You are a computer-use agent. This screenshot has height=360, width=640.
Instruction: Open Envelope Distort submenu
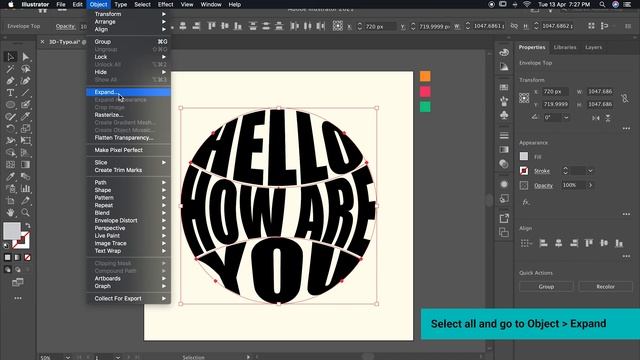pyautogui.click(x=129, y=220)
